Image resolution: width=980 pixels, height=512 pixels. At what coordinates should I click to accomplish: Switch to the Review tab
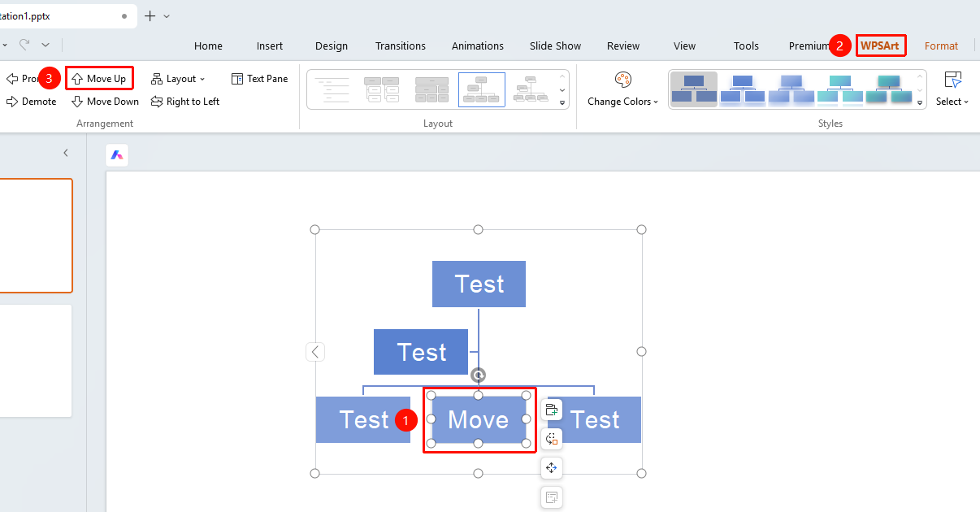tap(623, 46)
